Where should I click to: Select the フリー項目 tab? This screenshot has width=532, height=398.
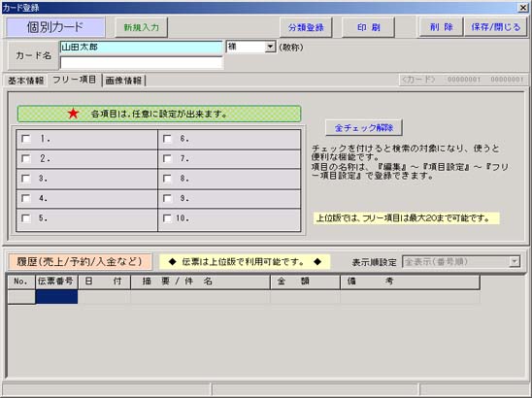[x=75, y=80]
